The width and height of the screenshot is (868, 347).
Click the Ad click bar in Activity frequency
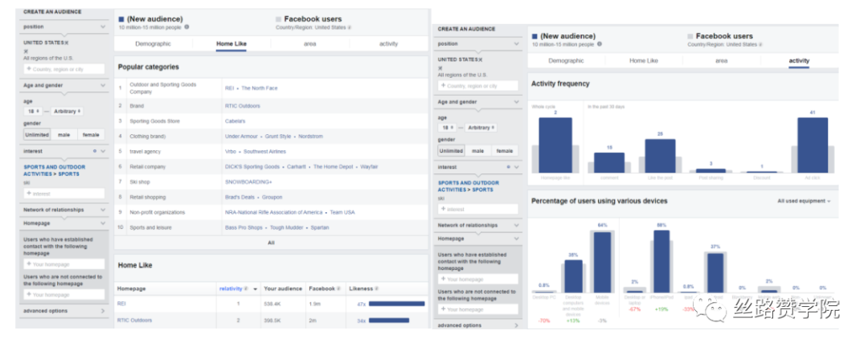point(813,145)
